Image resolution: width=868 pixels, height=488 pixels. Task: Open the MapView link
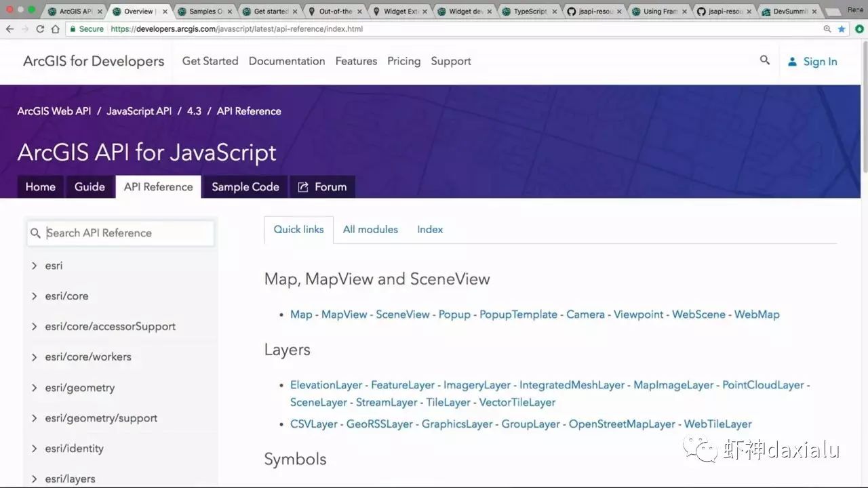click(344, 314)
